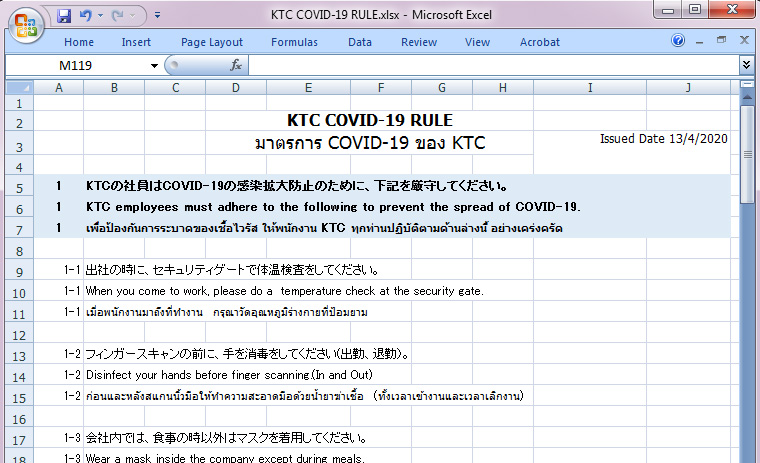The width and height of the screenshot is (760, 463).
Task: Switch to the Page Layout tab
Action: tap(212, 42)
